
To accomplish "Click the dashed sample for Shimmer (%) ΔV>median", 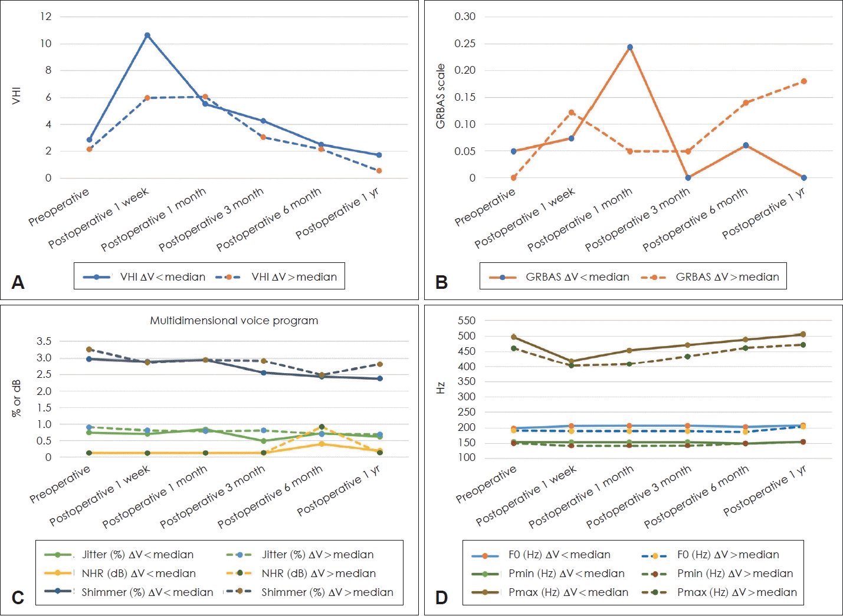I will point(239,591).
